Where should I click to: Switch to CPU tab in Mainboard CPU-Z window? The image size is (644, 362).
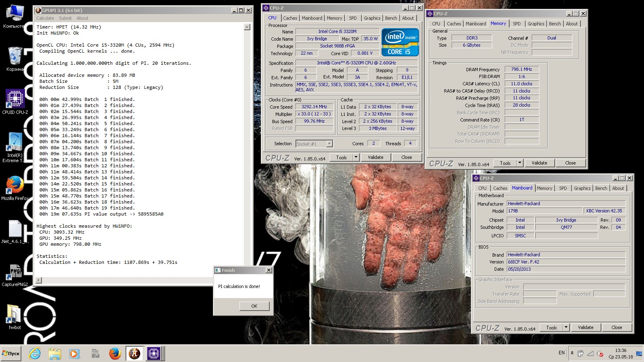point(482,188)
